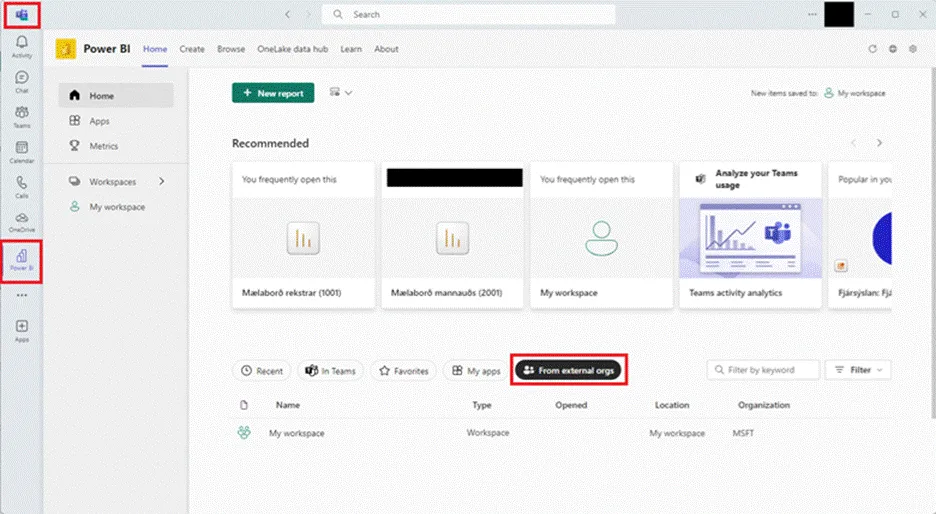Click My workspace save location link
The height and width of the screenshot is (514, 936).
[855, 93]
